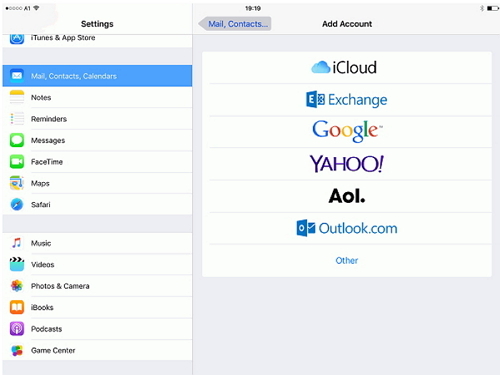The height and width of the screenshot is (375, 500).
Task: Tap the orange iBooks icon
Action: [17, 307]
